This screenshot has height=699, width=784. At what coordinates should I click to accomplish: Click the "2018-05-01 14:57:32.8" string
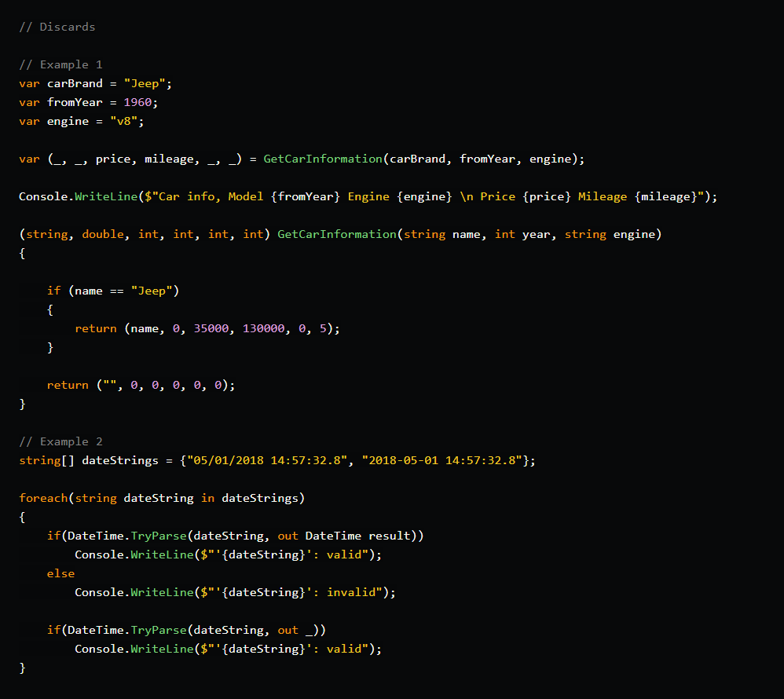point(442,460)
